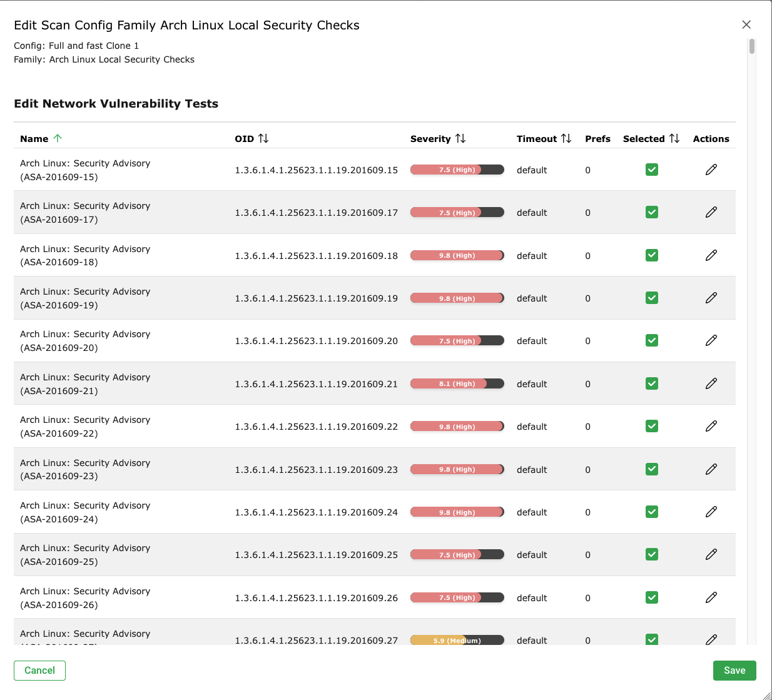The width and height of the screenshot is (772, 700).
Task: Click pencil icon for ASA-201609-23
Action: click(x=711, y=469)
